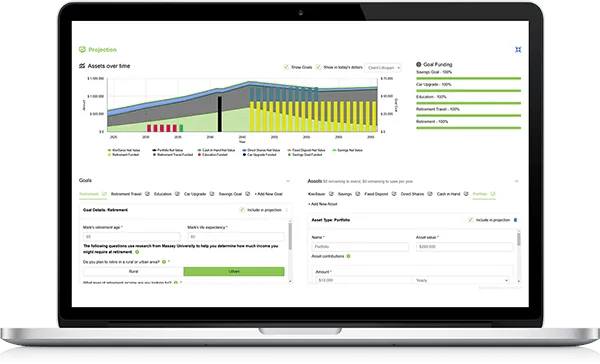Viewport: 600px width, 364px height.
Task: Click the Projection title icon
Action: 82,49
